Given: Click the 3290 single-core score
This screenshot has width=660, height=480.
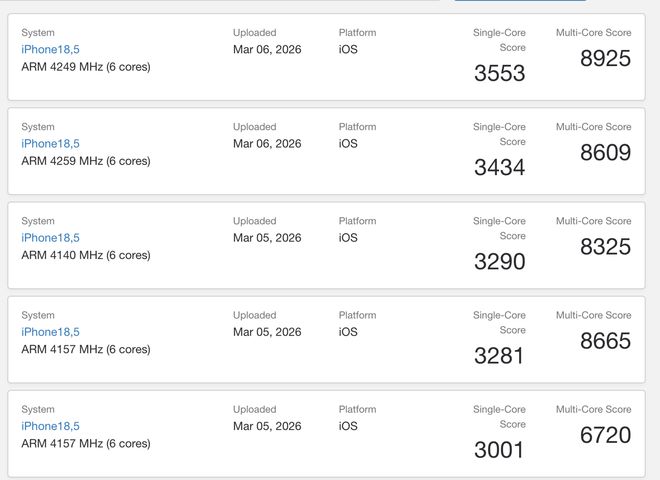Looking at the screenshot, I should 499,262.
